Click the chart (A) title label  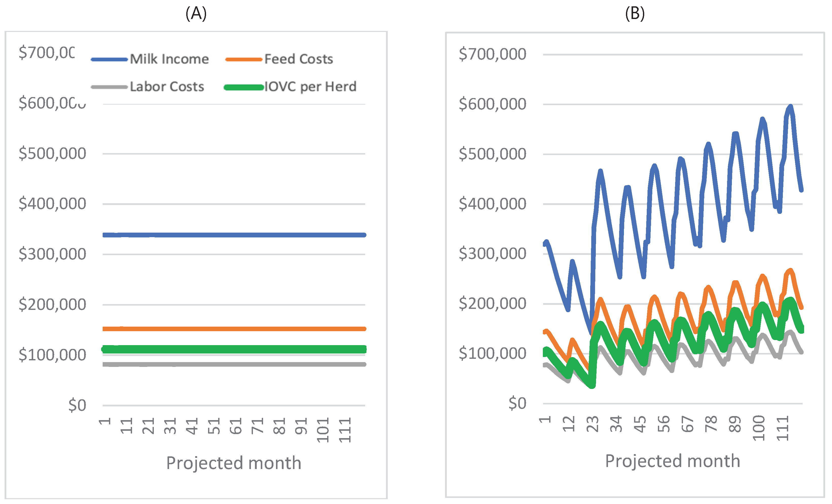point(196,14)
